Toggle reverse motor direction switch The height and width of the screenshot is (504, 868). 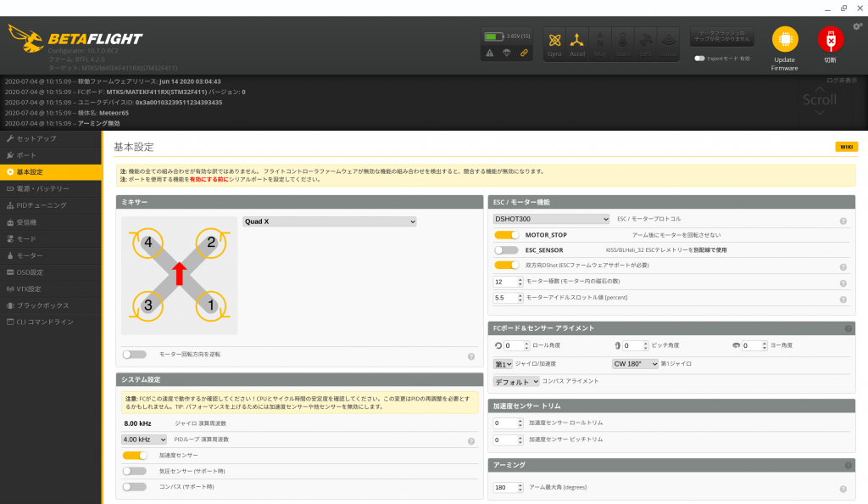(x=135, y=355)
